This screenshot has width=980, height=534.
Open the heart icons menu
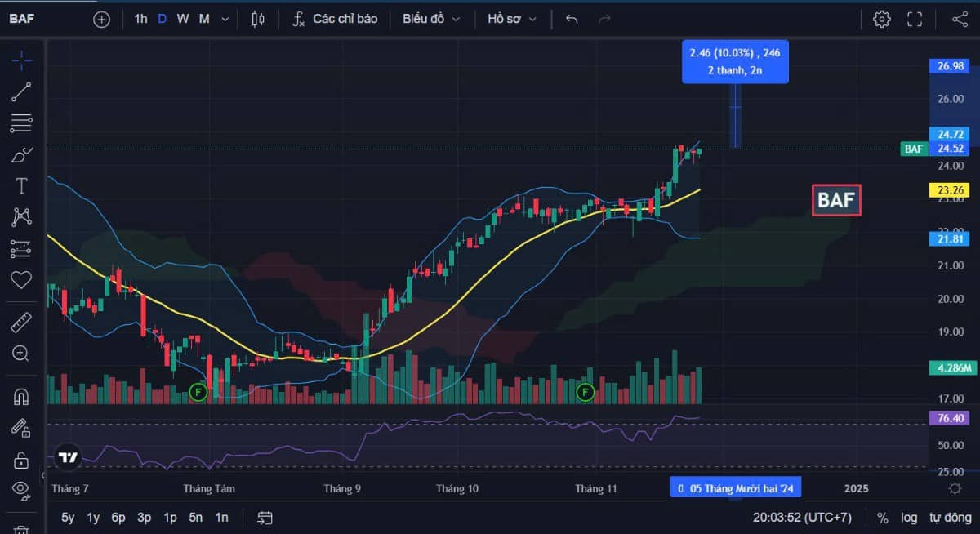tap(22, 280)
